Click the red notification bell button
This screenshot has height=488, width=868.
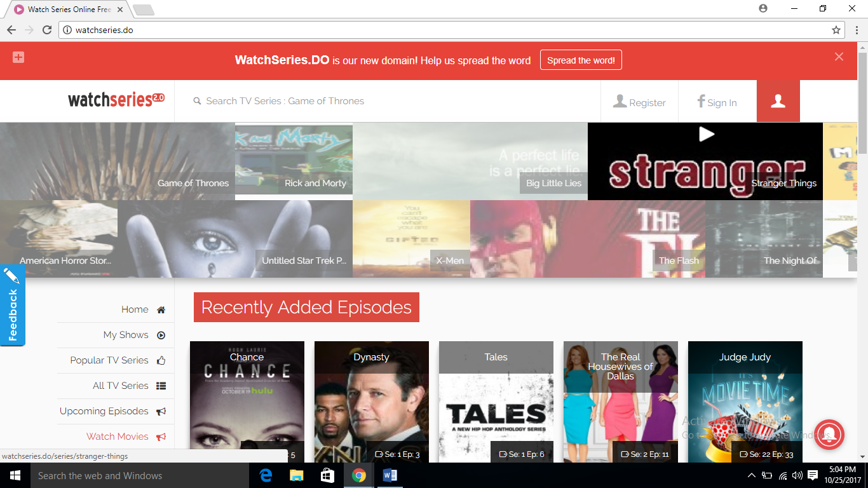[x=829, y=435]
